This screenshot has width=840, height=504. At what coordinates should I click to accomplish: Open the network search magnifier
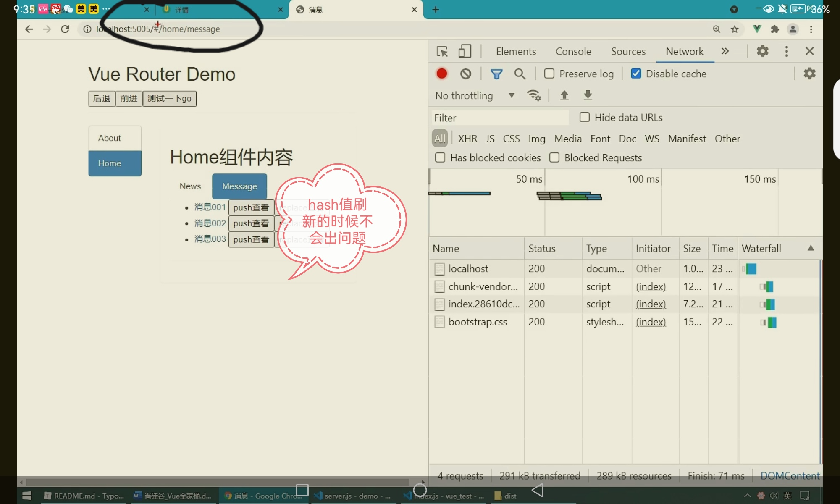pos(520,74)
